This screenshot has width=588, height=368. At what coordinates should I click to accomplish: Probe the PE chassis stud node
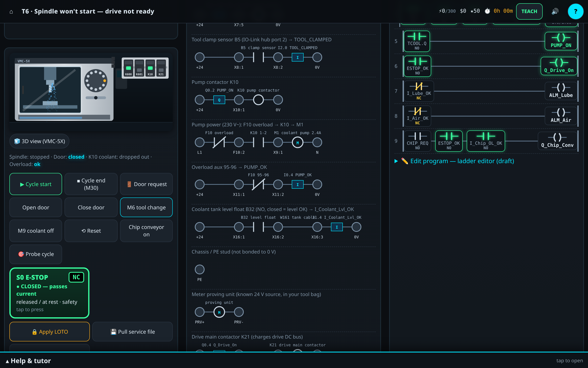(x=199, y=269)
